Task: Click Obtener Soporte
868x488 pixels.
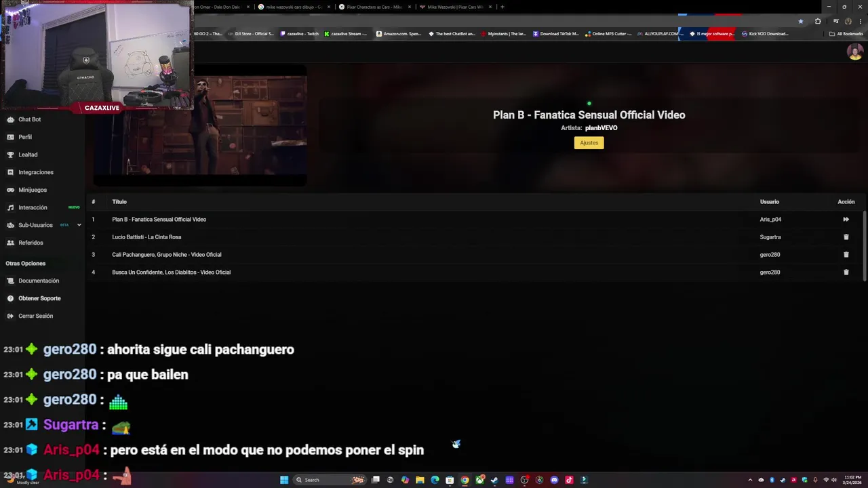Action: 39,298
